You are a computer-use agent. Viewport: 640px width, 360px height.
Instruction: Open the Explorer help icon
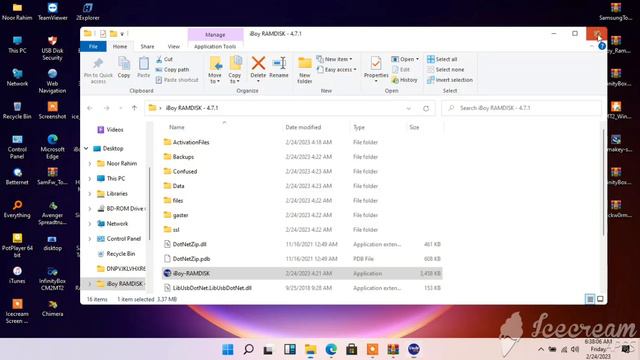coord(602,47)
